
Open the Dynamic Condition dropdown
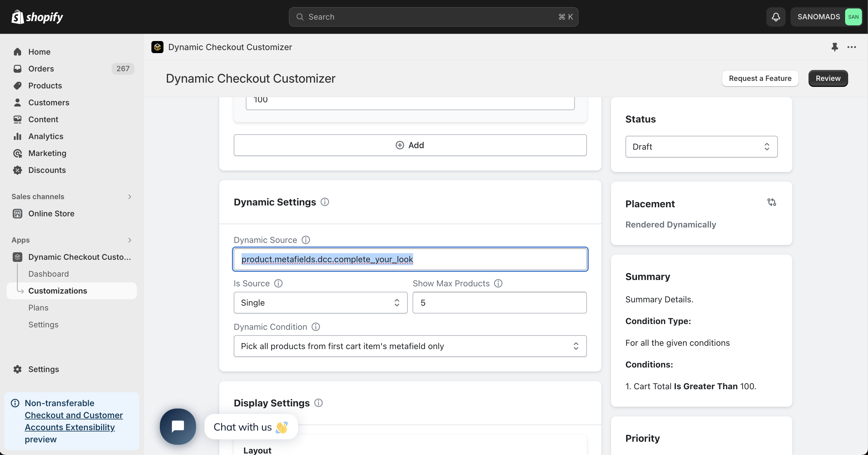(x=410, y=346)
